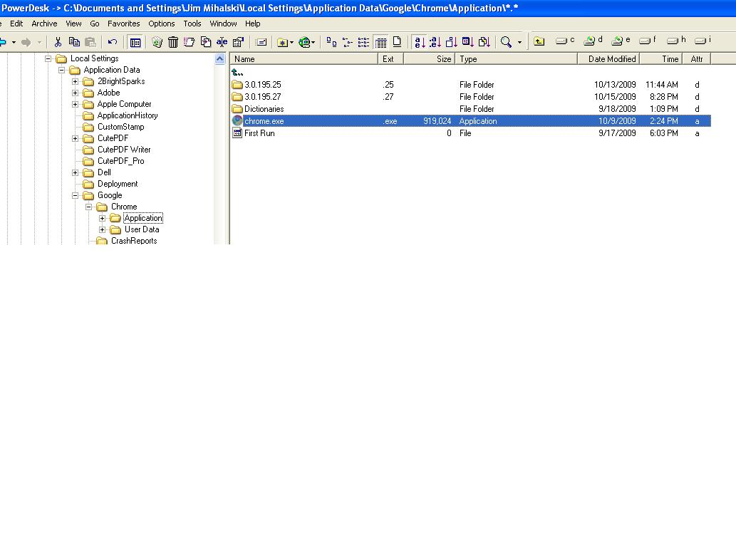The image size is (736, 560).
Task: Sort files by date icon
Action: pyautogui.click(x=467, y=42)
